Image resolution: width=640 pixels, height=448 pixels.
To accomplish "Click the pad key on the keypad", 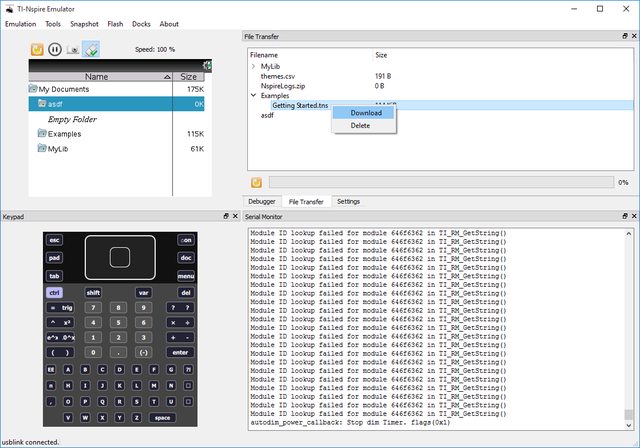I will pos(54,258).
